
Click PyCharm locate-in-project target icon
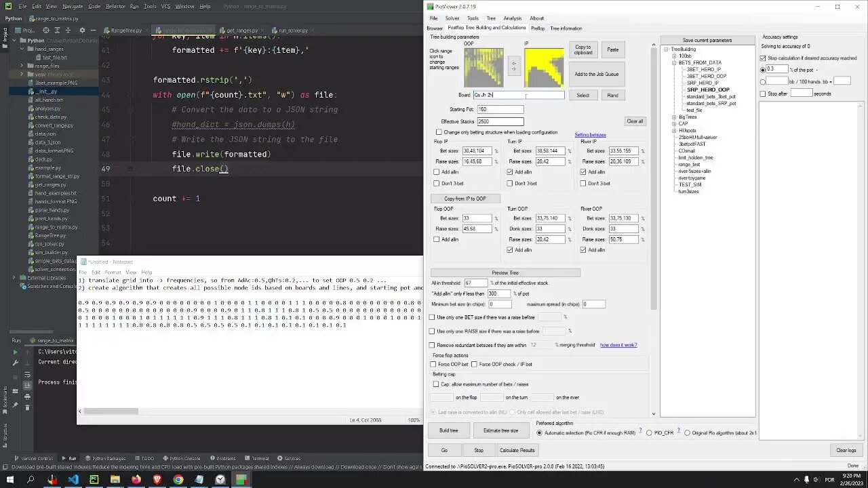(45, 30)
